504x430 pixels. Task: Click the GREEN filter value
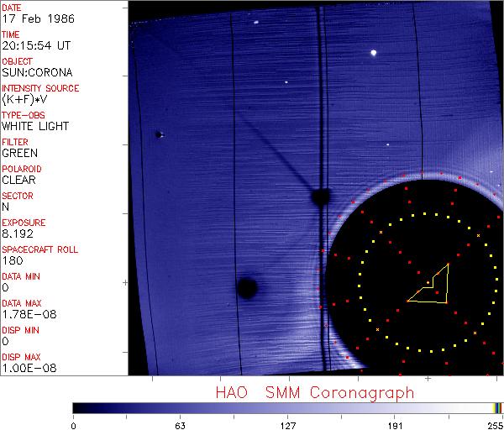click(20, 153)
